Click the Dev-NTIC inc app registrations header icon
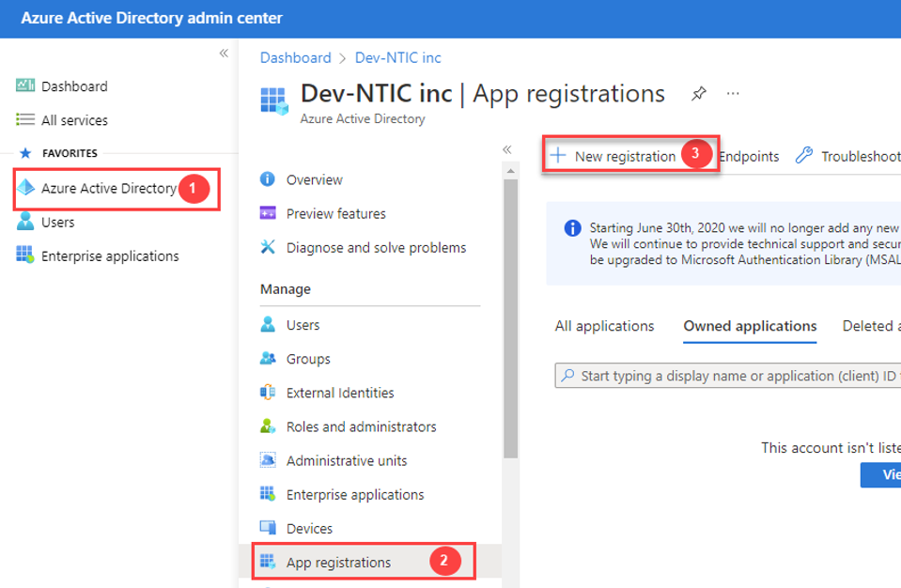Viewport: 901px width, 588px height. pos(274,101)
